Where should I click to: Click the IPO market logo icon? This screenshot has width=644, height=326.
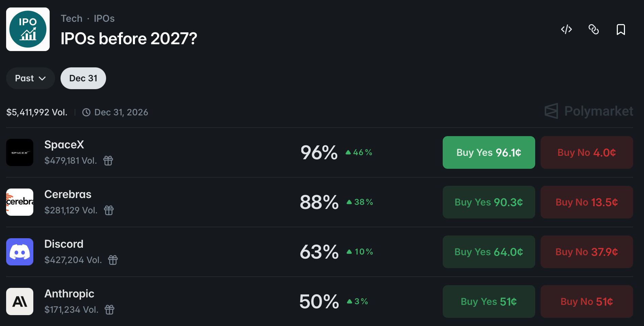pyautogui.click(x=28, y=29)
